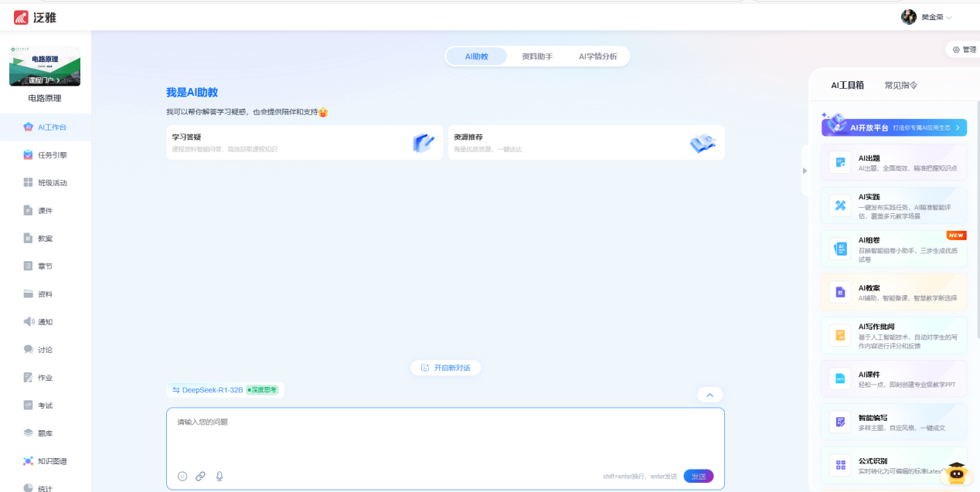Toggle 深度思考 deep thinking mode
Image resolution: width=980 pixels, height=492 pixels.
[x=262, y=390]
